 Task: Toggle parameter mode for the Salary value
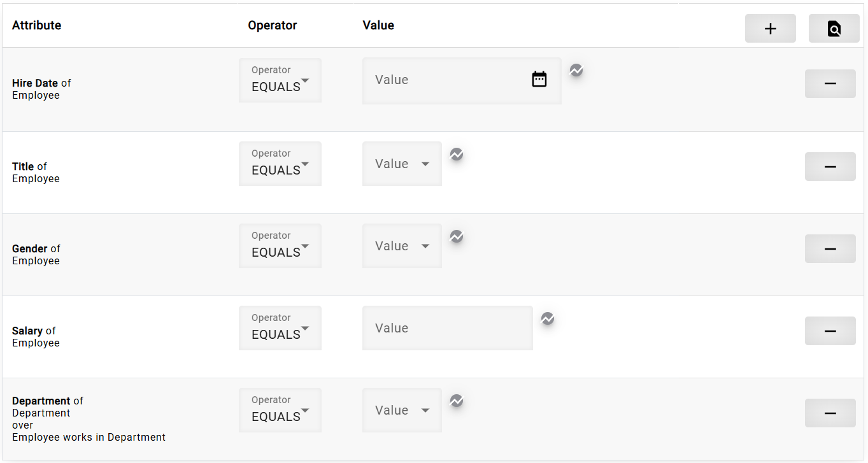pyautogui.click(x=547, y=318)
